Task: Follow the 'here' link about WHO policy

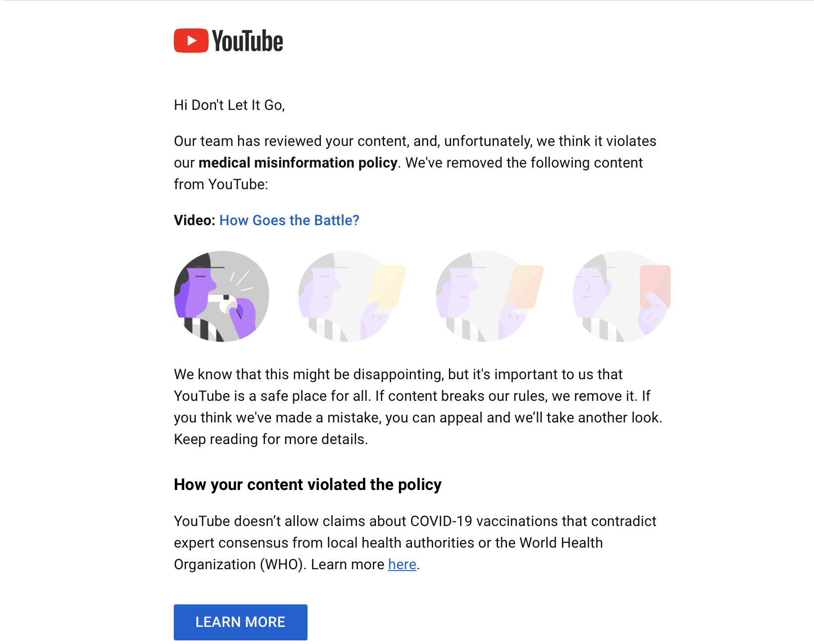Action: point(402,564)
